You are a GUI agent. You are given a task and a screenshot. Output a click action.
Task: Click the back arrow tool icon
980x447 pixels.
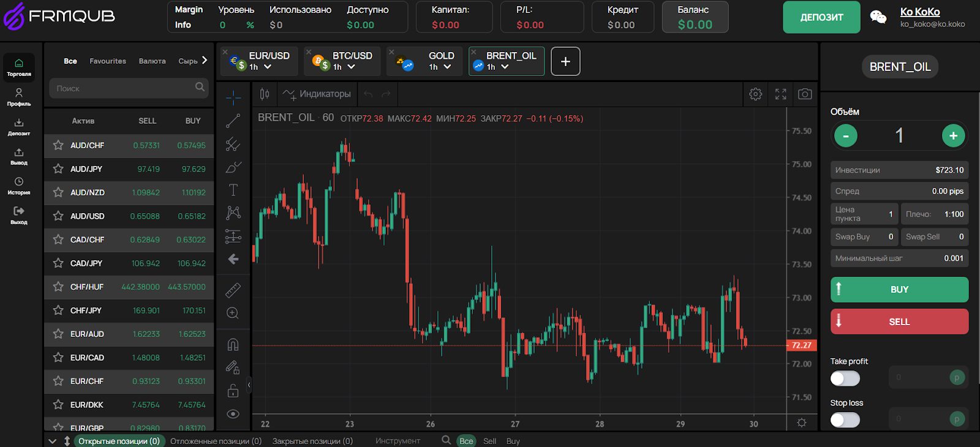point(233,259)
